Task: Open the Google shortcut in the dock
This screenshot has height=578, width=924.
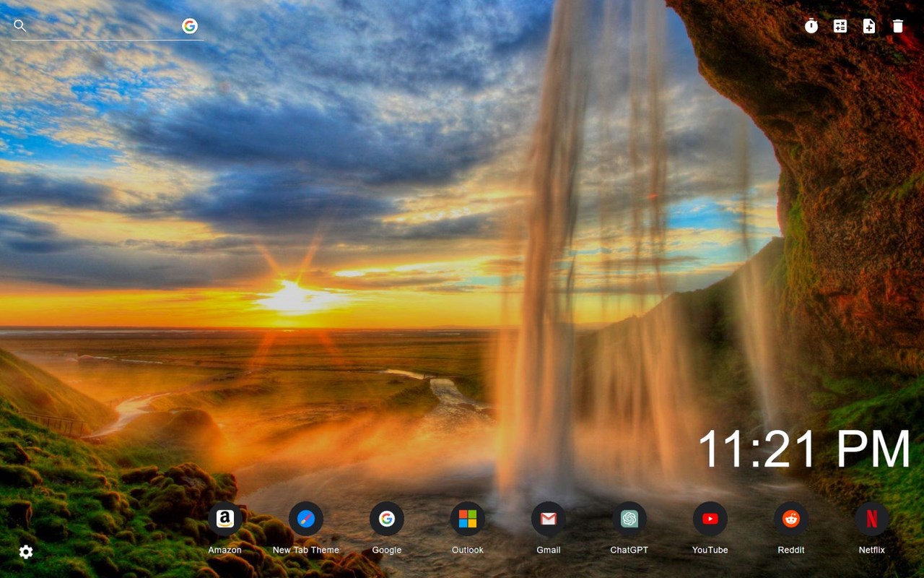Action: [387, 519]
